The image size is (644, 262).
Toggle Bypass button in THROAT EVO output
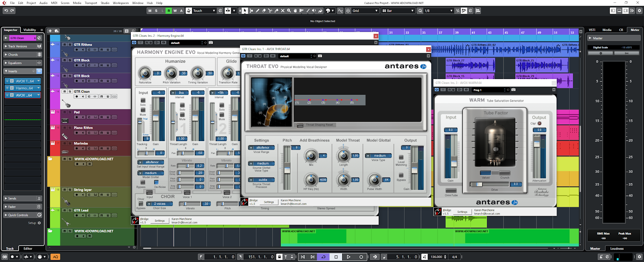pyautogui.click(x=401, y=175)
